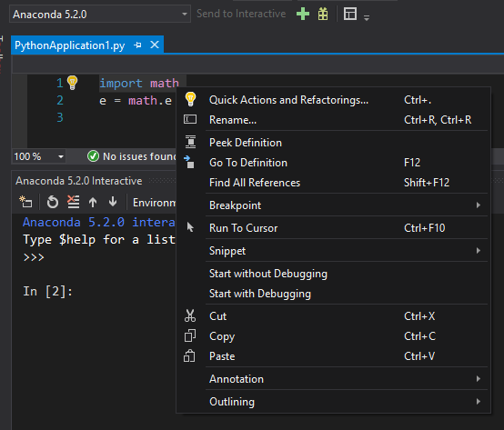
Task: Click the word math on line 1
Action: click(165, 83)
